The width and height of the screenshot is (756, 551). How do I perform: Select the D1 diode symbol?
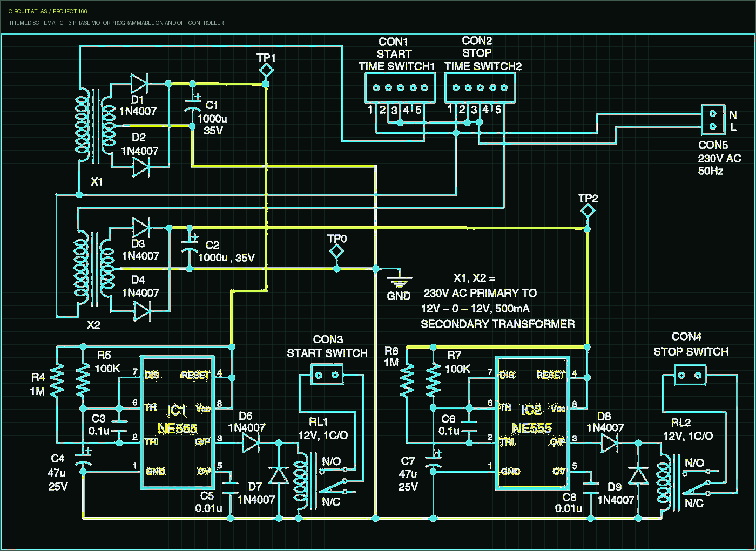tap(139, 84)
